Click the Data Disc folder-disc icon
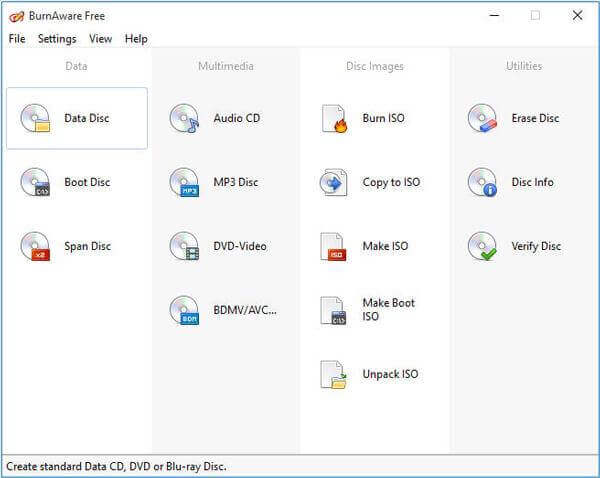The width and height of the screenshot is (600, 478). (35, 118)
